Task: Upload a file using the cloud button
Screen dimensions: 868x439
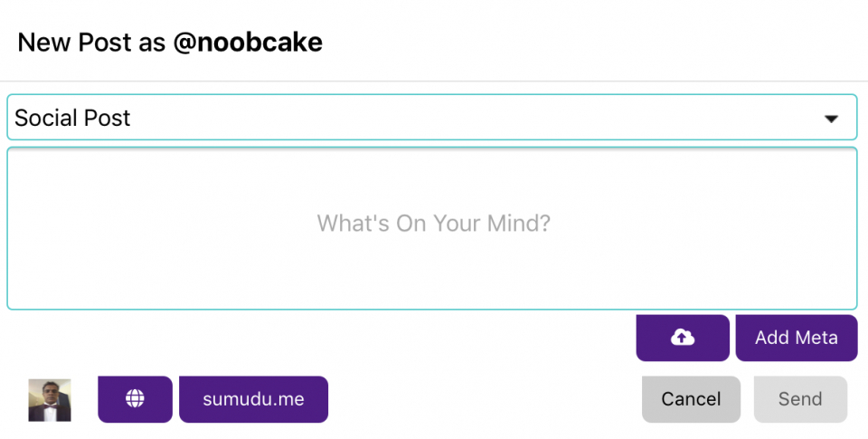Action: click(x=683, y=338)
